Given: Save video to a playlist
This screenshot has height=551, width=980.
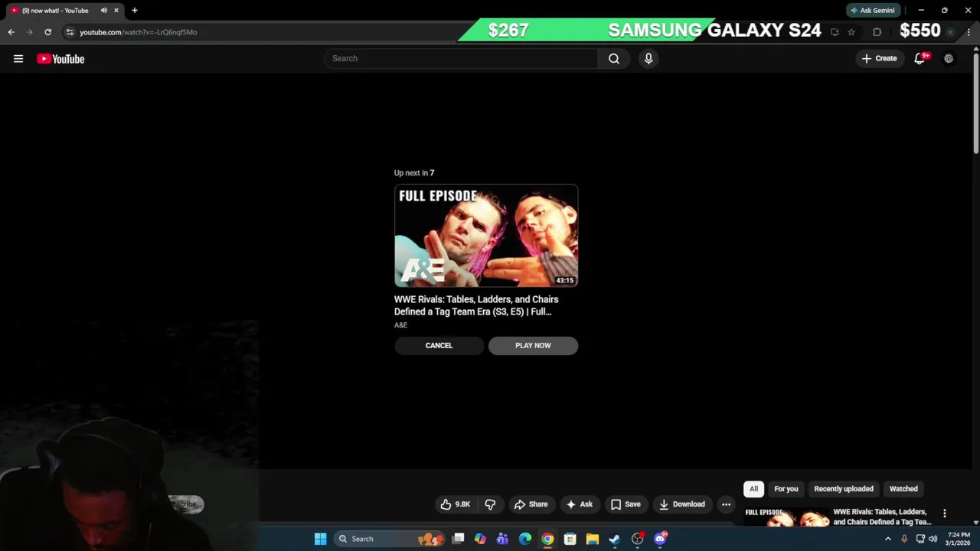Looking at the screenshot, I should [626, 504].
